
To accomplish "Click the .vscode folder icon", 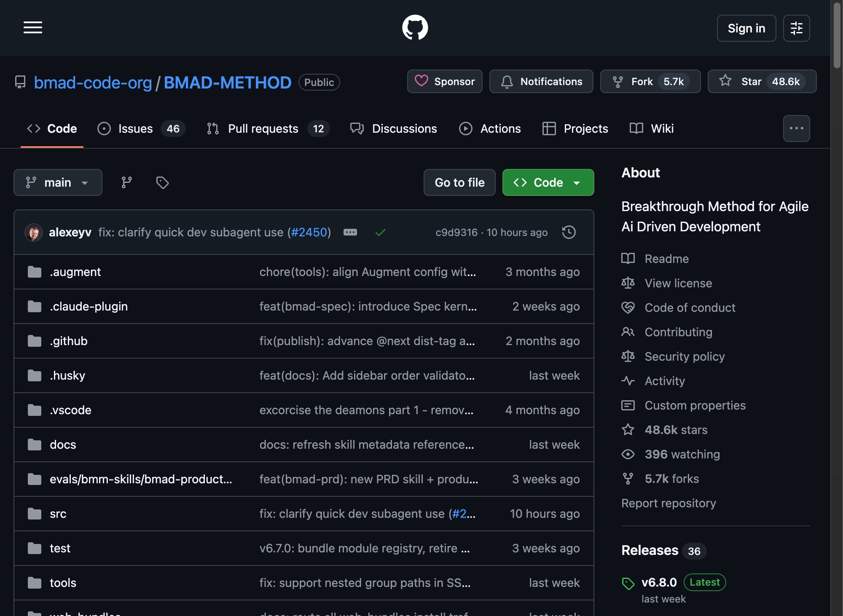I will pyautogui.click(x=35, y=410).
